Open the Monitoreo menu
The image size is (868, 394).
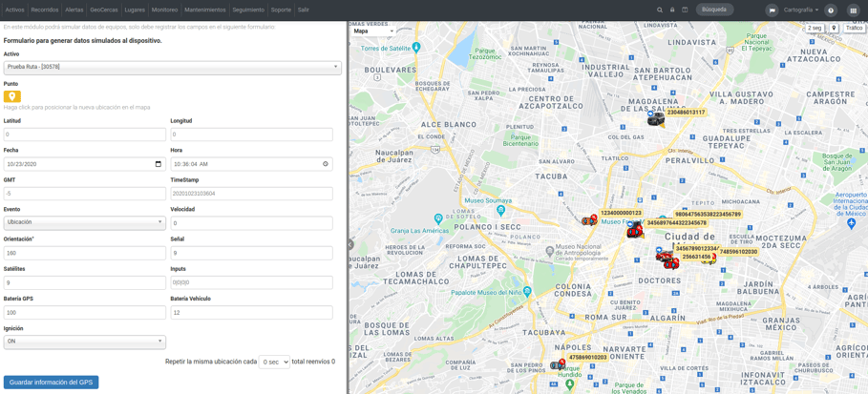(165, 10)
